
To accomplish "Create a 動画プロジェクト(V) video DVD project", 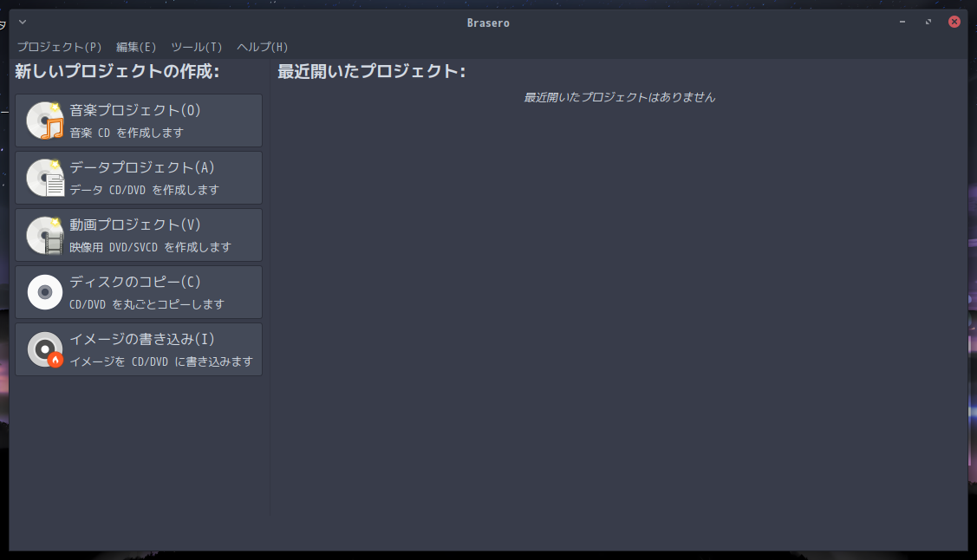I will click(139, 236).
